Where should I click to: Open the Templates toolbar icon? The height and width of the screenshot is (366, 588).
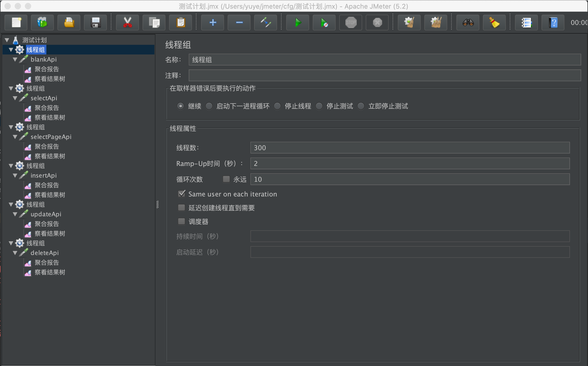[x=42, y=23]
